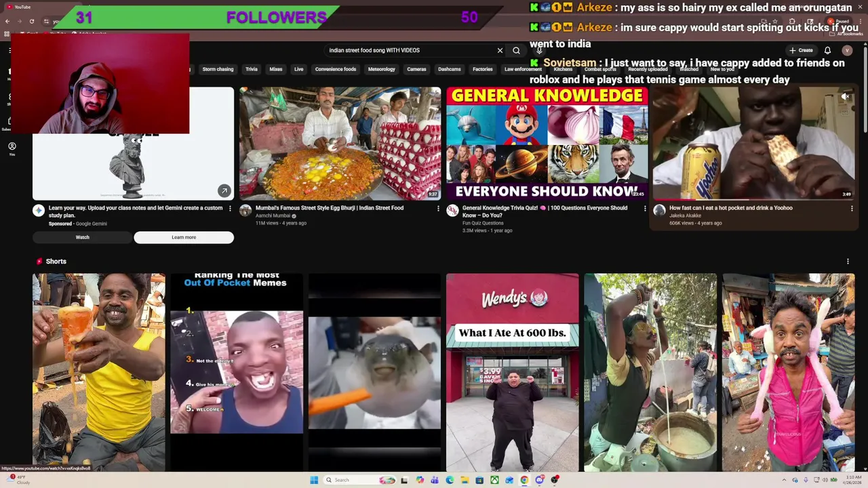868x488 pixels.
Task: Open more options for Egg Bhurji video
Action: coord(438,208)
